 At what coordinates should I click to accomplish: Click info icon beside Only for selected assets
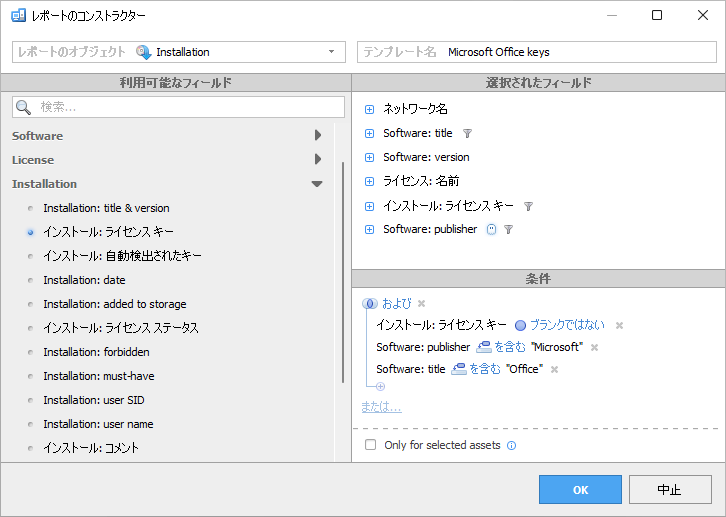[511, 445]
